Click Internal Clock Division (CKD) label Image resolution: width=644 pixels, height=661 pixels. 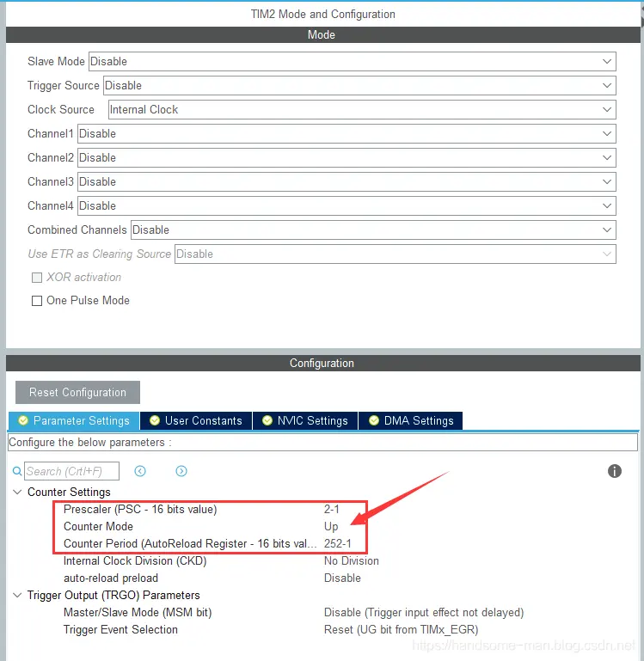coord(135,561)
